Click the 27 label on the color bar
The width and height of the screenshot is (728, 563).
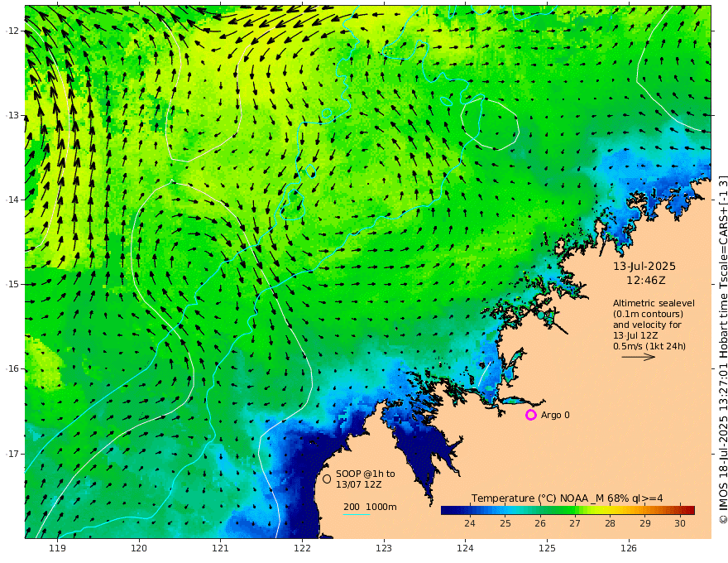click(x=575, y=523)
